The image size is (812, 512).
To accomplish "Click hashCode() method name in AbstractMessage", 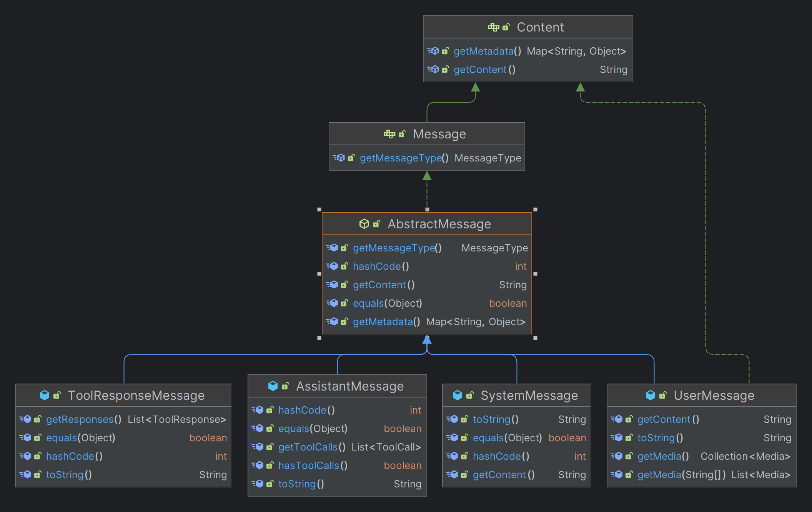I will click(381, 266).
